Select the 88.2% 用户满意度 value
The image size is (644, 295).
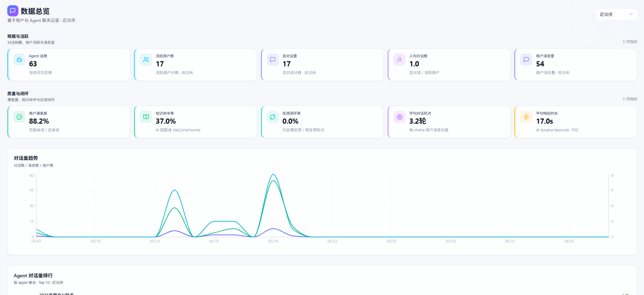click(39, 121)
